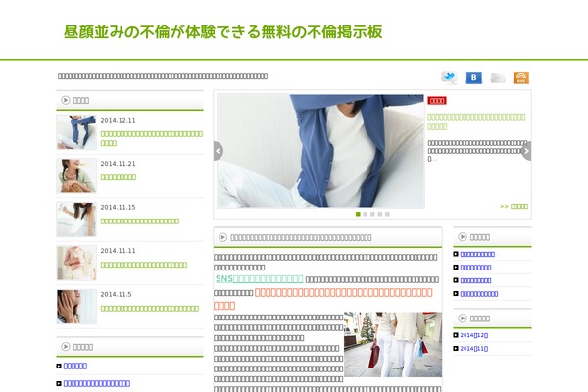
Task: Click the '>>' read more link in slider
Action: pos(514,207)
